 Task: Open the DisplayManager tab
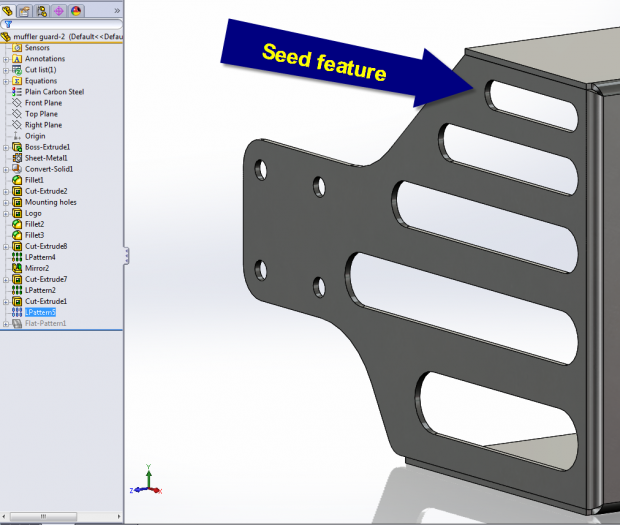click(76, 9)
